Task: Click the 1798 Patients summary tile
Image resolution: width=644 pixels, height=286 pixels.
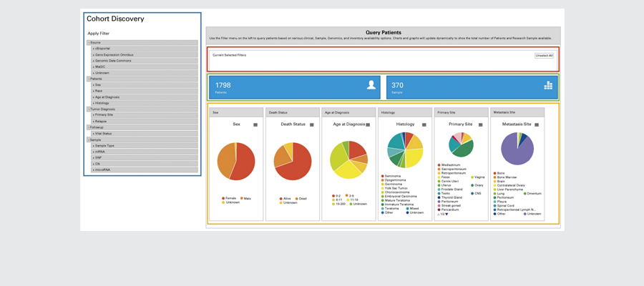Action: point(295,87)
